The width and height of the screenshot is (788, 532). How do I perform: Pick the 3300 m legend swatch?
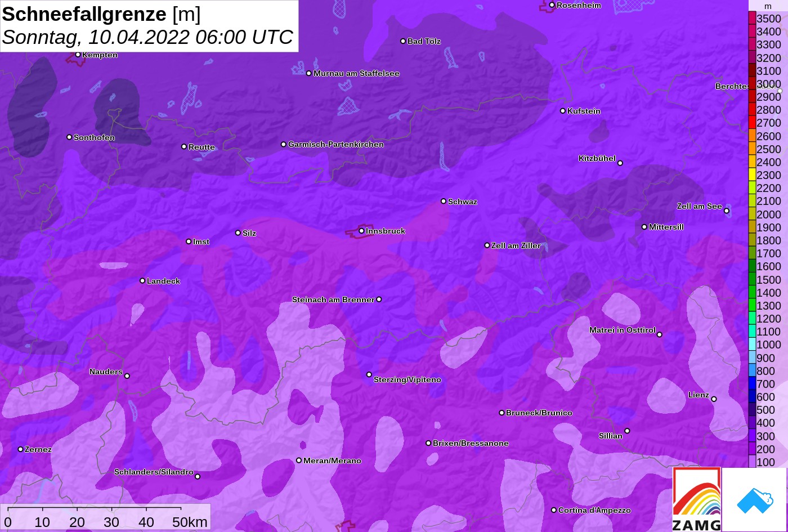pyautogui.click(x=752, y=44)
